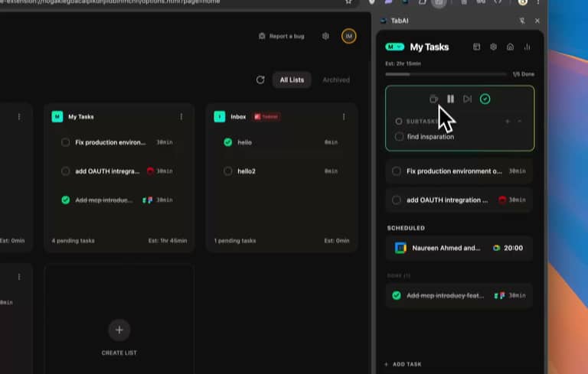Uncheck the completed 'hello' task
Image resolution: width=588 pixels, height=374 pixels.
coord(227,142)
